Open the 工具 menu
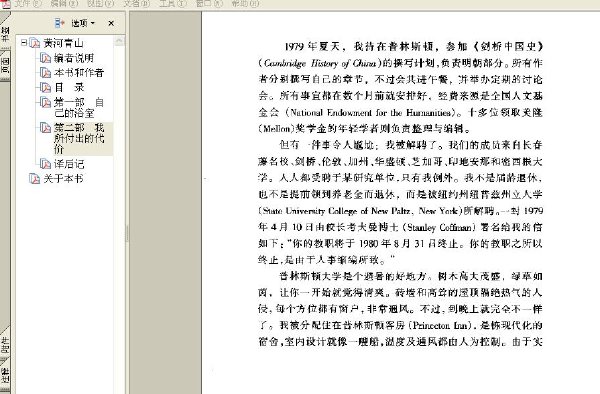600x394 pixels. [173, 4]
